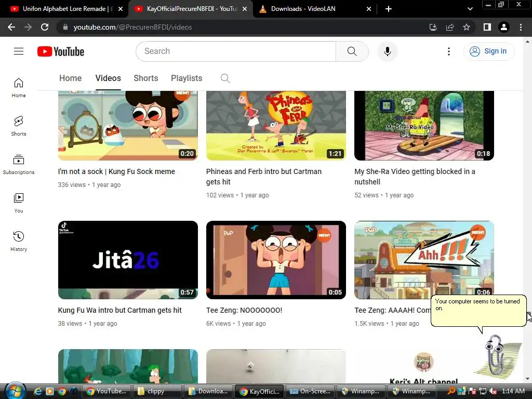Go back with browser back arrow
The image size is (532, 399).
point(11,27)
